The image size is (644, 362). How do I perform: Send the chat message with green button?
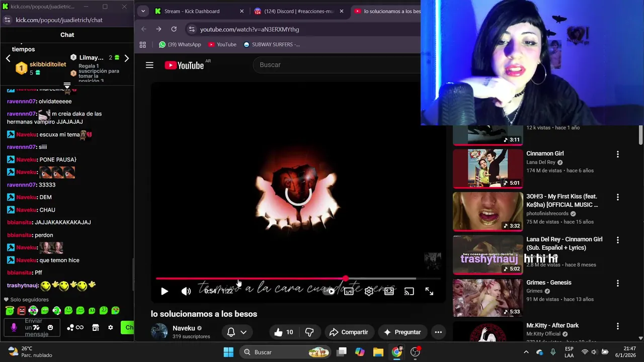[x=128, y=327]
